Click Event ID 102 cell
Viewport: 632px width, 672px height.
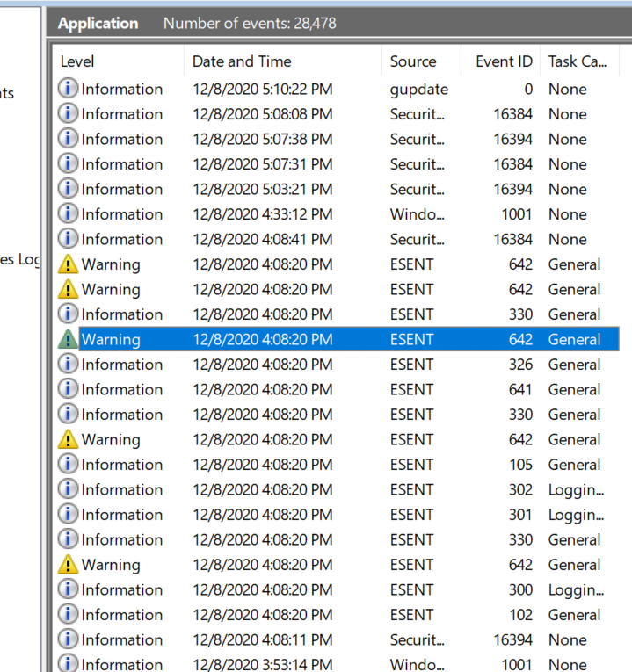click(x=520, y=615)
